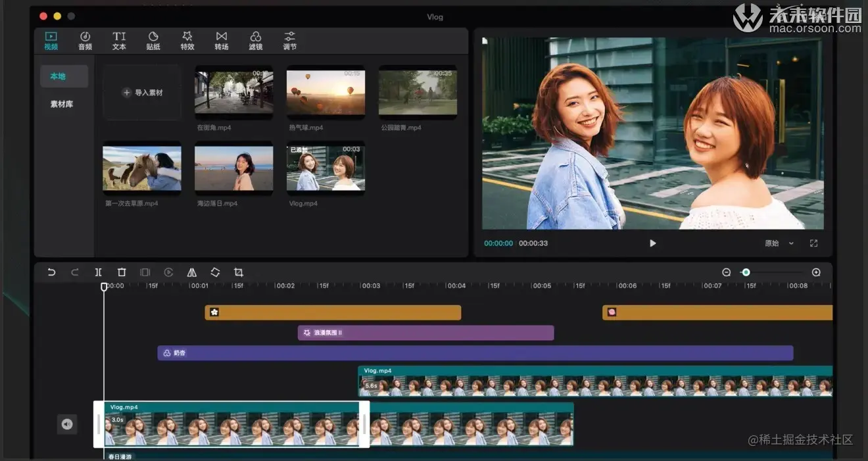Select the Vlog.mp4 thumbnail in media bin
This screenshot has height=461, width=868.
[x=325, y=168]
